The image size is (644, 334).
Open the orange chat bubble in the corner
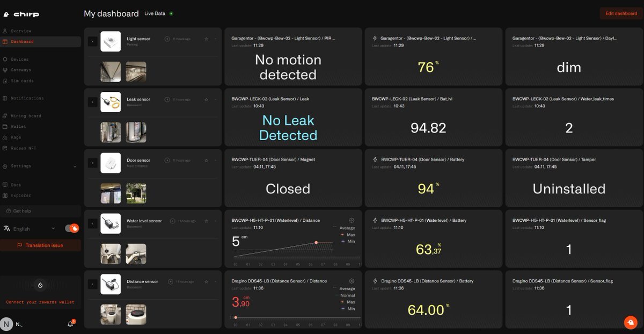(x=631, y=322)
